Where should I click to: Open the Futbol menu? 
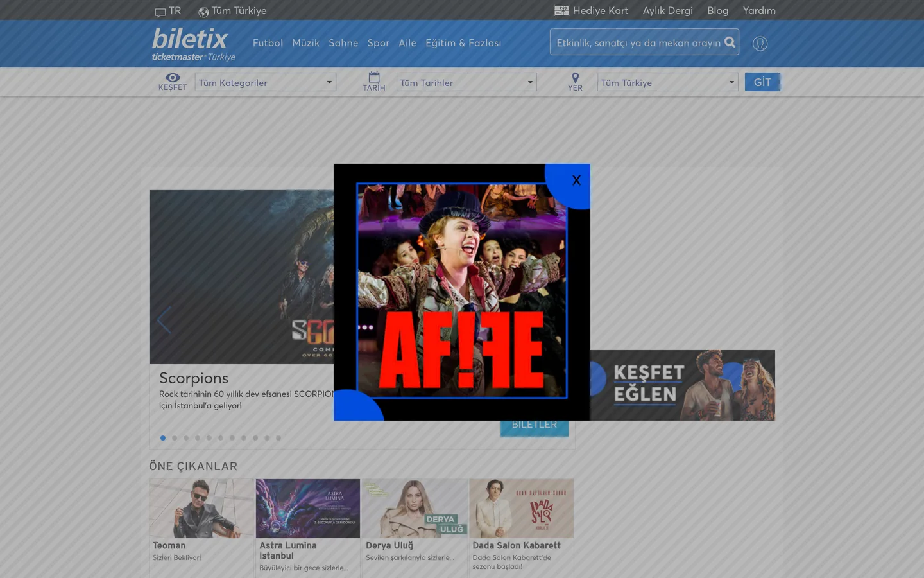click(268, 43)
